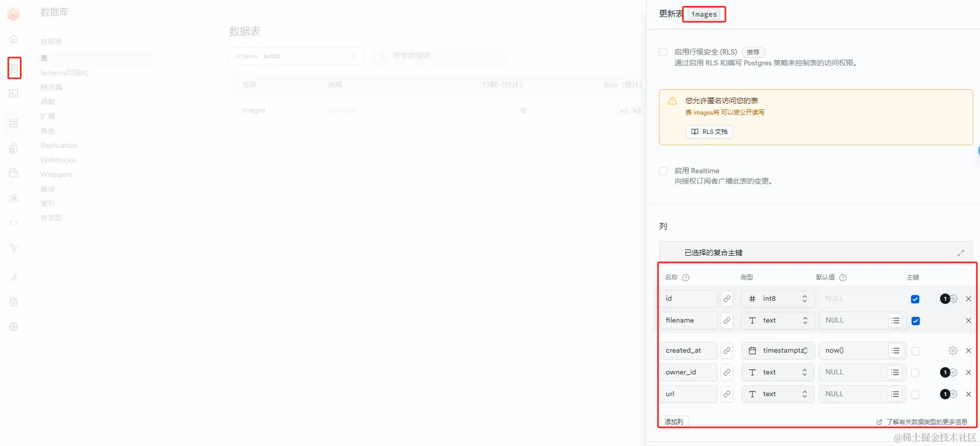Open the Logs sidebar icon

coord(14,302)
